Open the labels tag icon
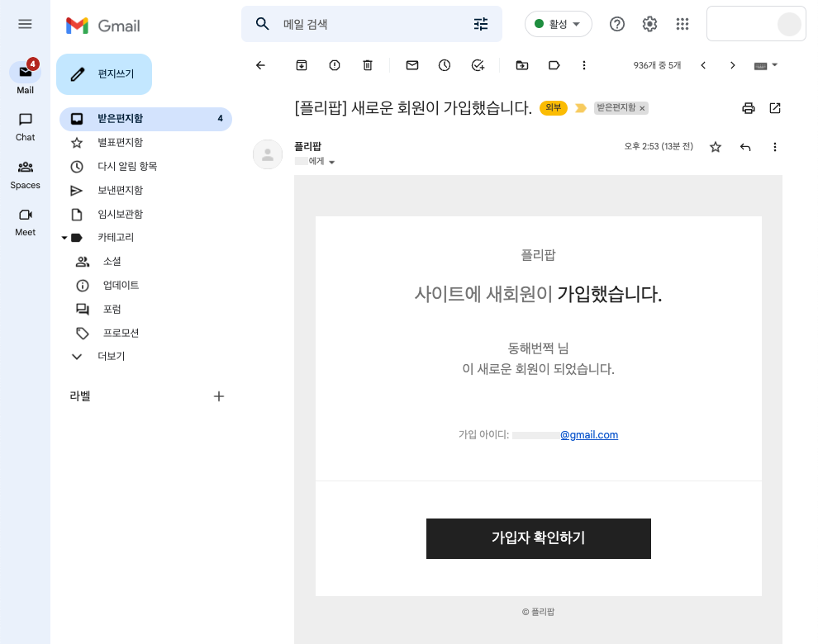The image size is (818, 644). 554,65
